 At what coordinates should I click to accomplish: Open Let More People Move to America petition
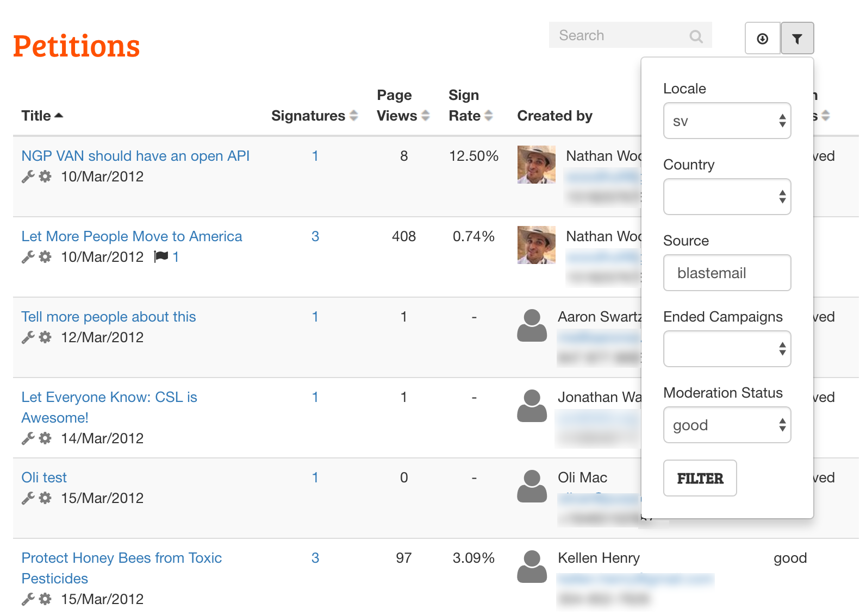(x=132, y=236)
